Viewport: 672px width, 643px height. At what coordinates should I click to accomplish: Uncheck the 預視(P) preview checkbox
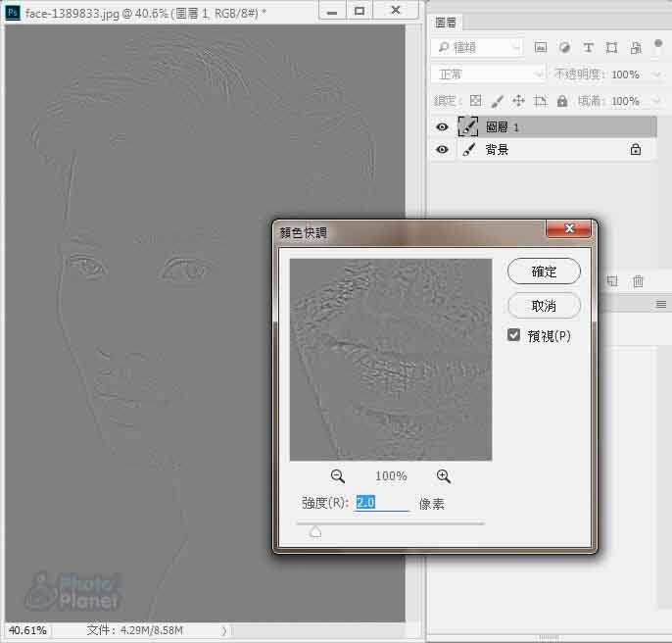[x=514, y=335]
